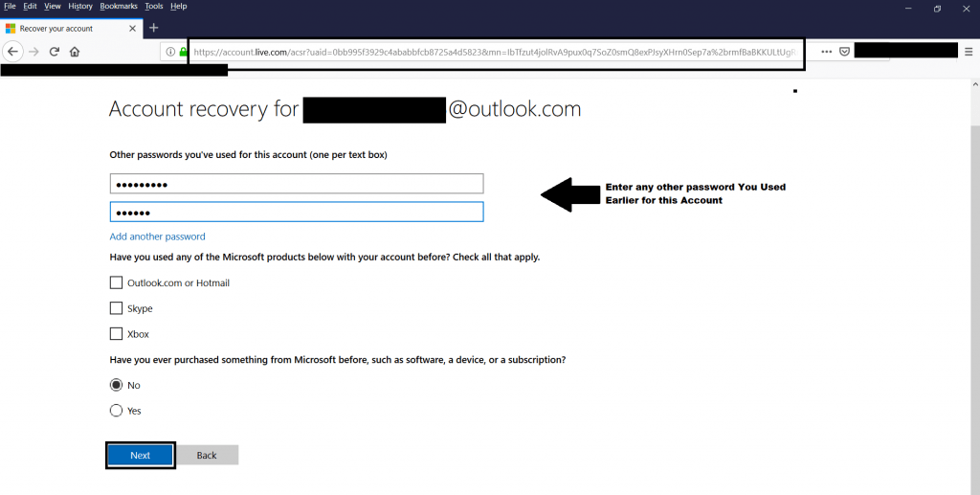Open the Help menu
Screen dimensions: 980x495
click(x=179, y=7)
